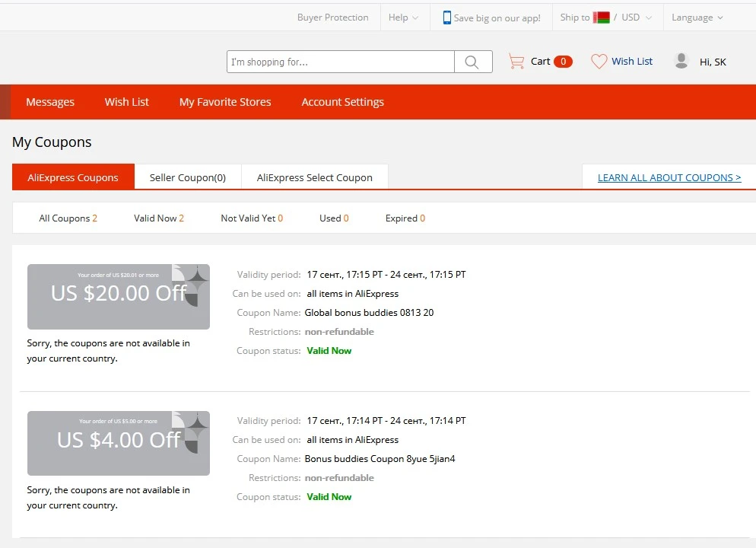Screen dimensions: 756x548
Task: Click coupon name Bonus buddies Coupon 8yue 5jian4
Action: pyautogui.click(x=380, y=459)
